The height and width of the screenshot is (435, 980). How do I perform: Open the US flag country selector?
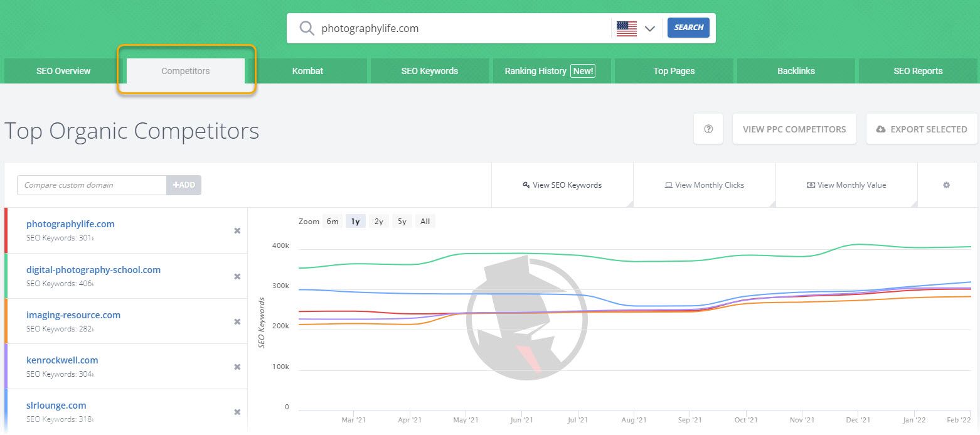click(626, 28)
